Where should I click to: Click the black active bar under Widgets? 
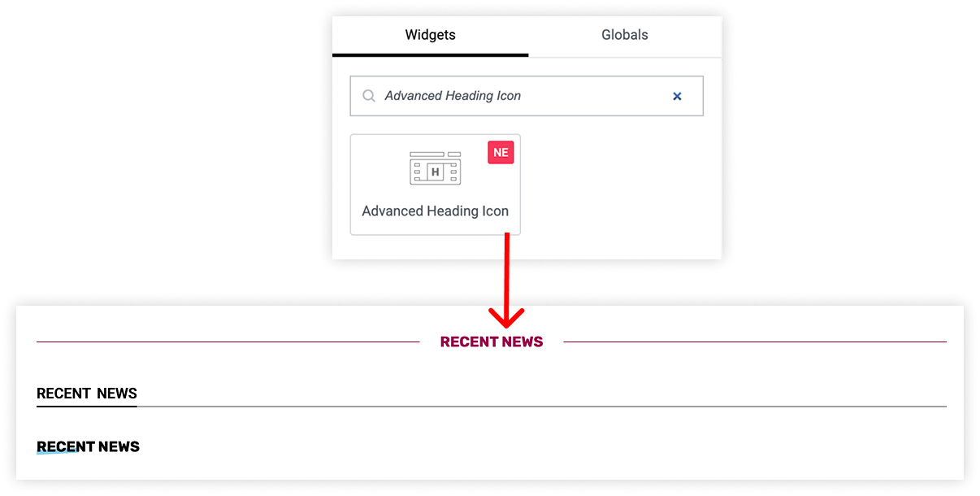(431, 54)
